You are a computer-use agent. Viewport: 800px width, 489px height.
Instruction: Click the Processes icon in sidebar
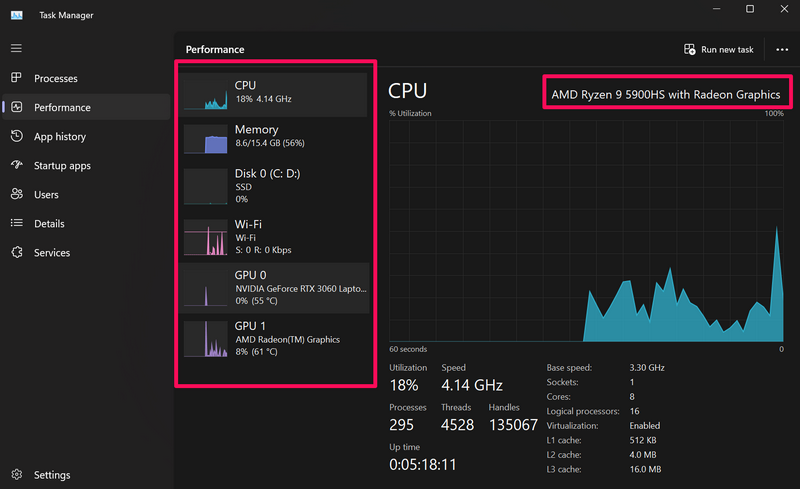point(17,78)
